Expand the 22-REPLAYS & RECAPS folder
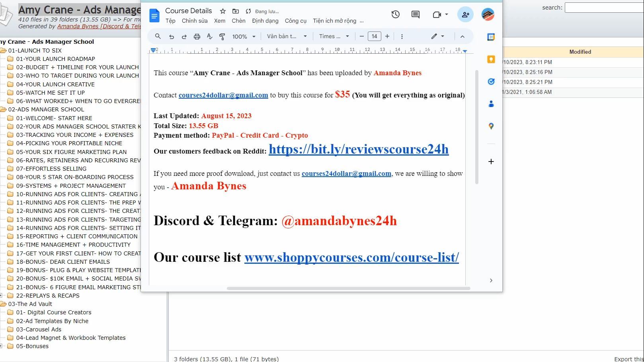This screenshot has height=362, width=644. tap(1, 296)
